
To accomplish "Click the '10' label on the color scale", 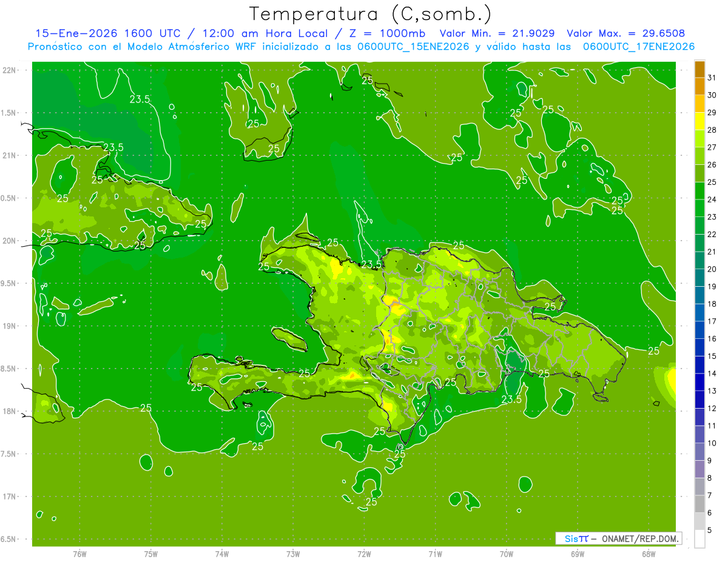I will (712, 443).
